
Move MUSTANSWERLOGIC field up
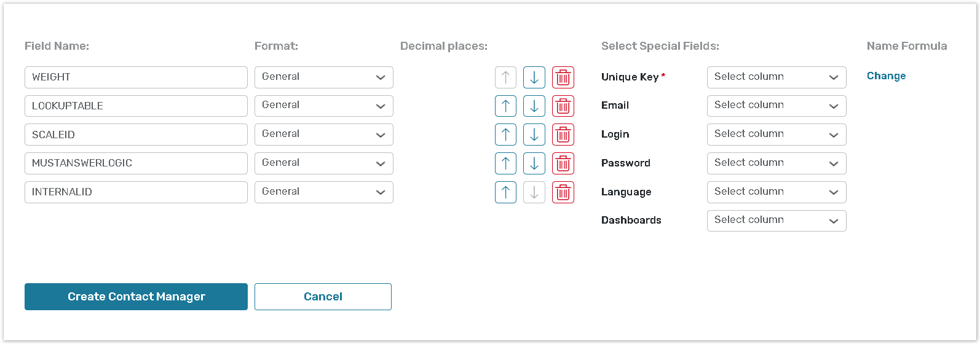[505, 163]
